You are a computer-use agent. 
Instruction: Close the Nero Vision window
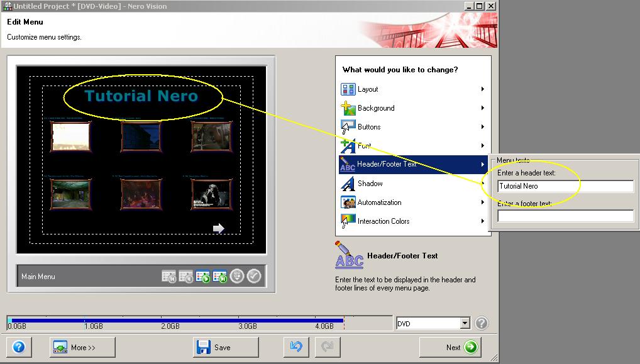click(491, 6)
